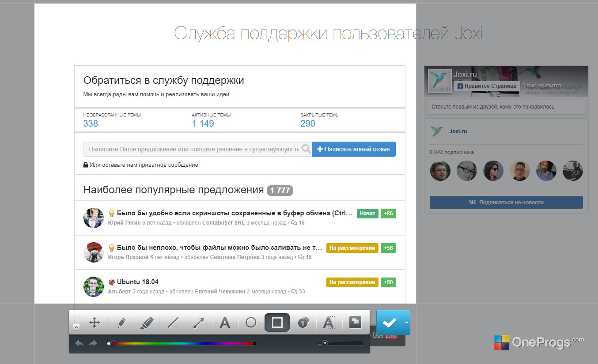Open the active topics count 1 149
This screenshot has height=364, width=598.
coord(203,124)
